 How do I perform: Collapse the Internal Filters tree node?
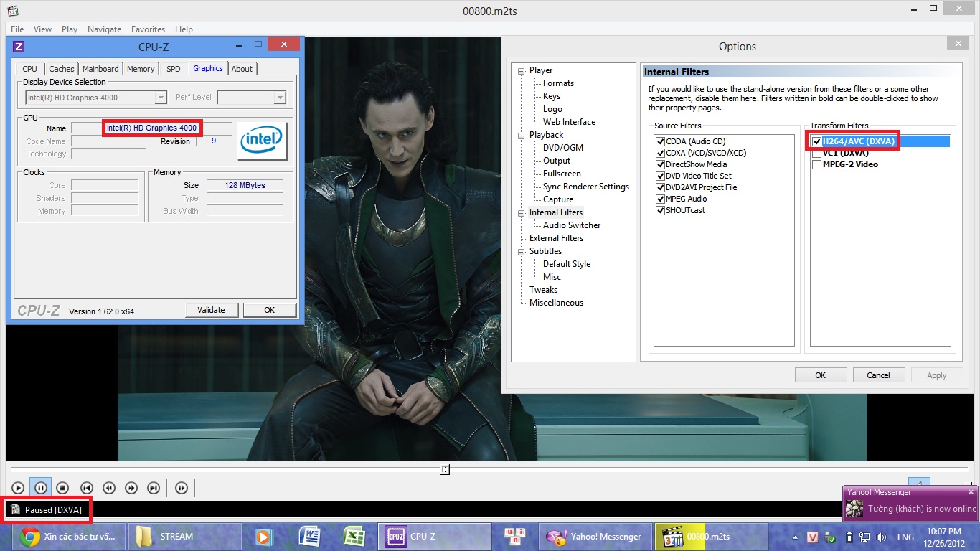coord(522,212)
